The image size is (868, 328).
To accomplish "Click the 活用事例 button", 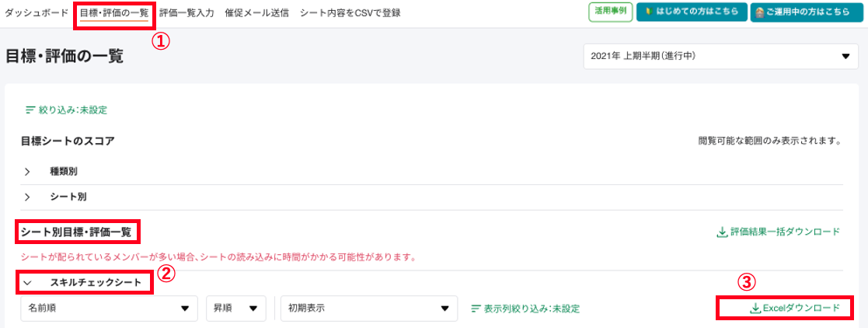I will (x=609, y=12).
